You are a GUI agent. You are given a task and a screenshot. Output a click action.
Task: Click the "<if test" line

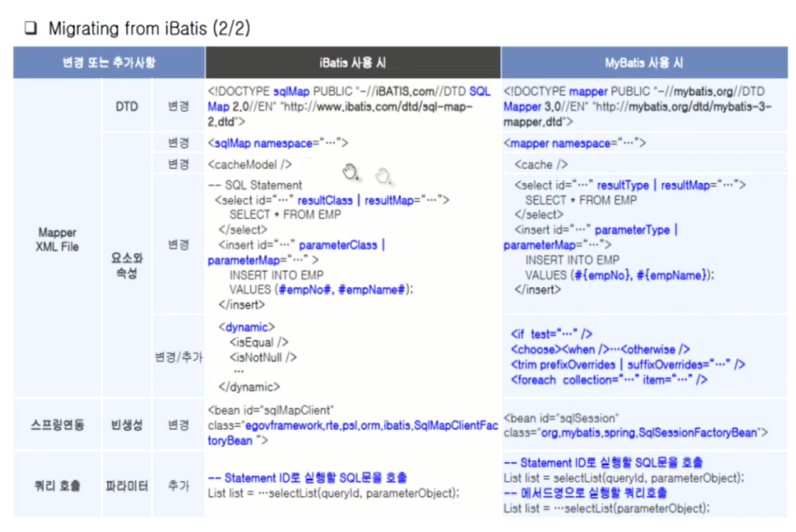click(x=551, y=334)
